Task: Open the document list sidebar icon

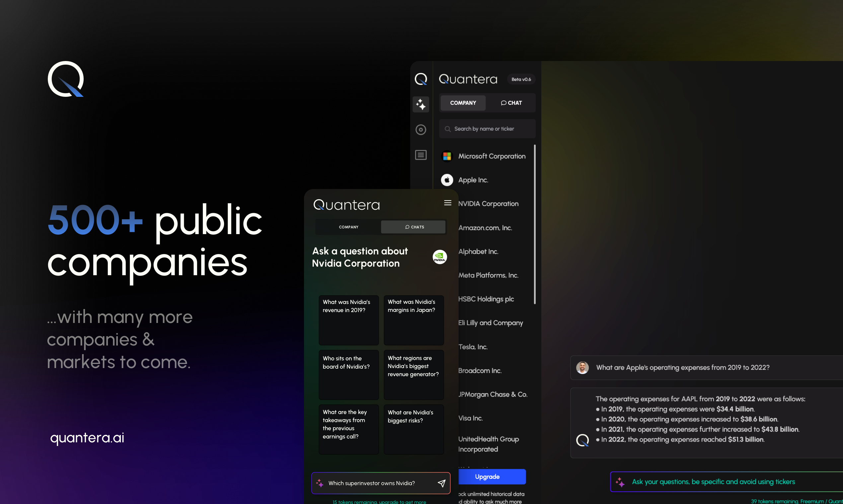Action: pos(421,155)
